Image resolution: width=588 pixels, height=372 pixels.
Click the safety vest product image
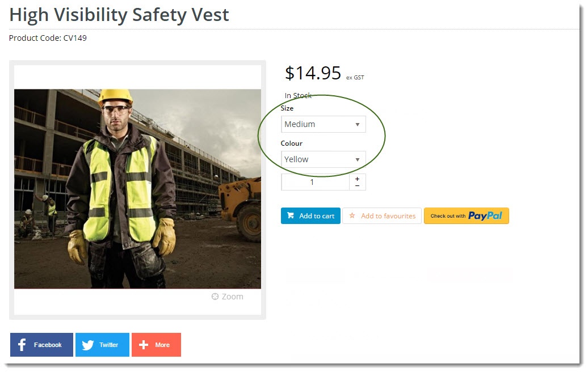pos(137,189)
